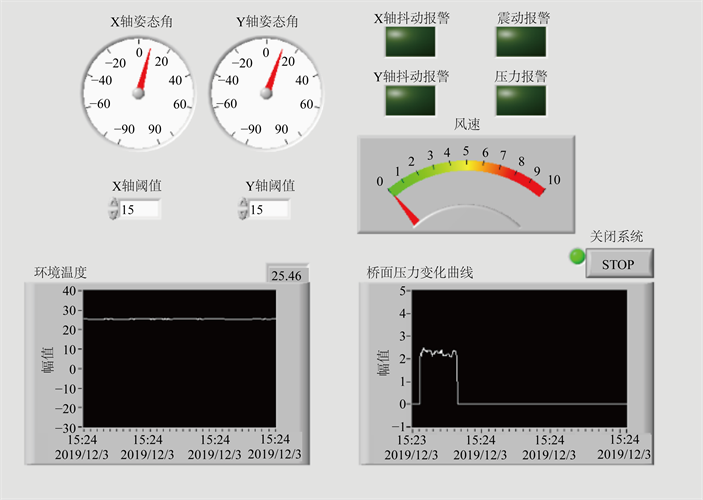Select the Y轴阈值 input field
This screenshot has width=703, height=500.
point(269,209)
